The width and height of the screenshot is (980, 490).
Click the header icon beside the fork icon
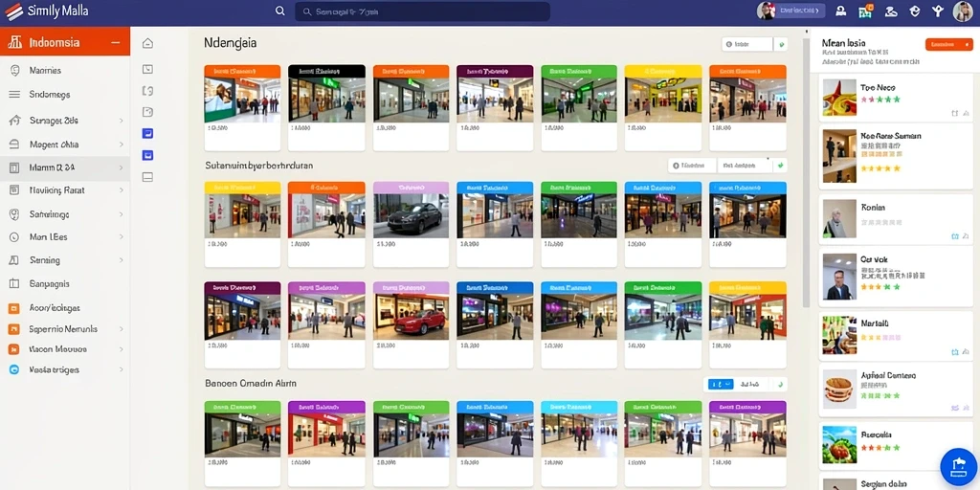click(x=914, y=11)
